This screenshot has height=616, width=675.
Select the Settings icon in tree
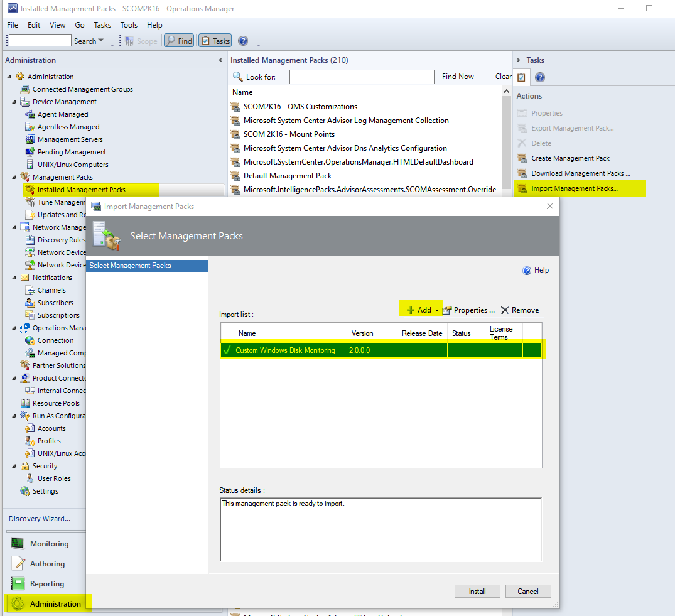coord(25,491)
